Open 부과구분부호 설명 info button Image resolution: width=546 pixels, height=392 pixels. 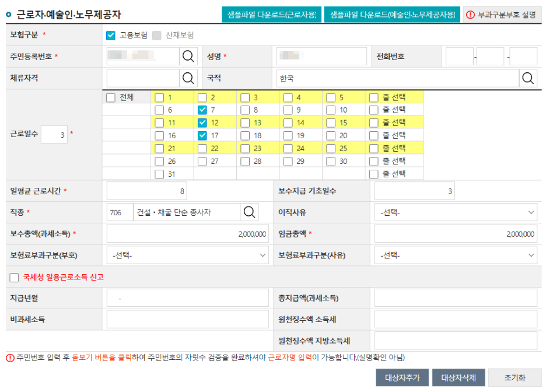point(502,15)
